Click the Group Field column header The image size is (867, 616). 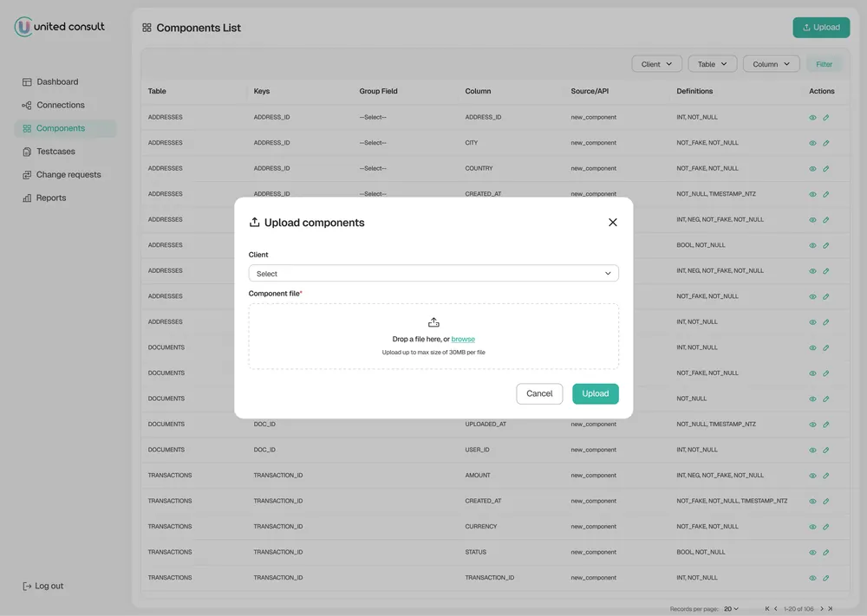click(x=378, y=91)
